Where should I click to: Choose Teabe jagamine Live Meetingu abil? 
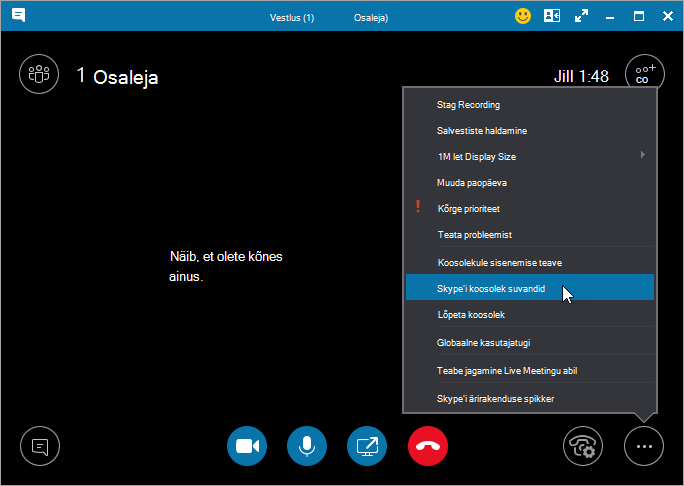pos(530,371)
